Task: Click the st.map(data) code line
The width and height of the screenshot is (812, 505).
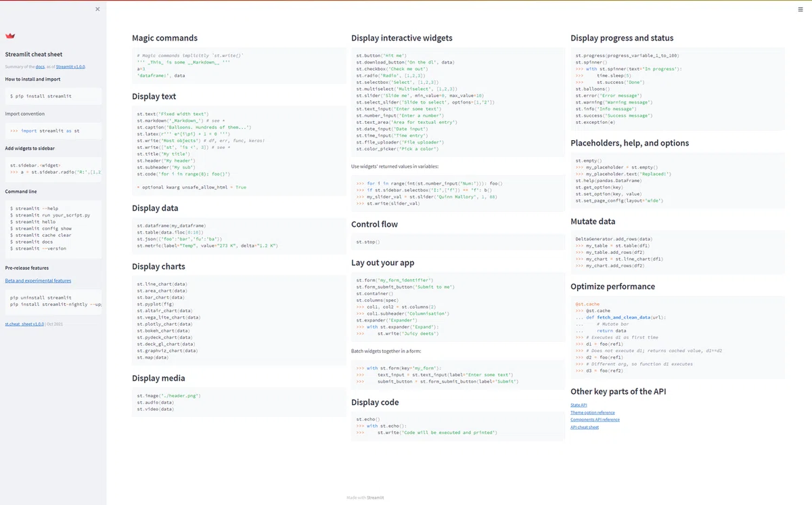Action: [154, 357]
